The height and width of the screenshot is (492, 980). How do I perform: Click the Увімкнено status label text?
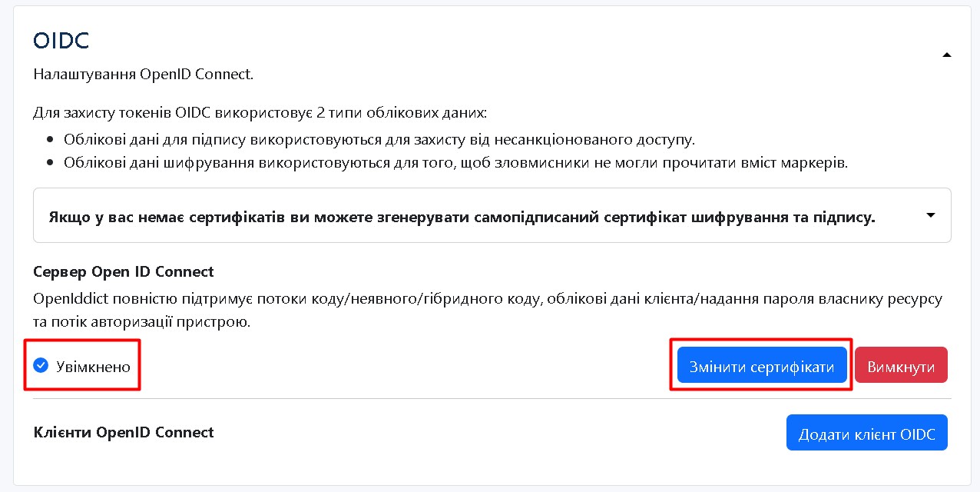pyautogui.click(x=93, y=367)
